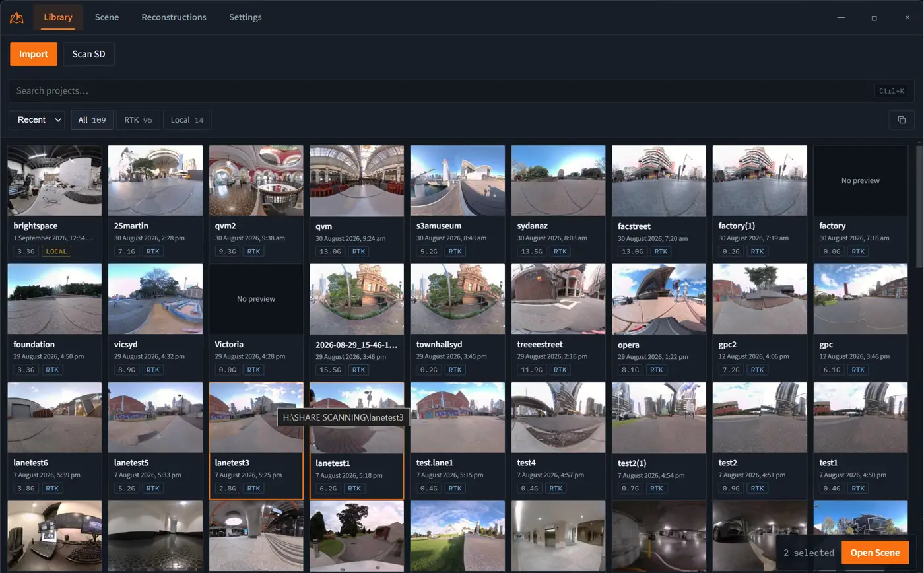Click the project name '2026-08-29_15-46-1…'
This screenshot has width=924, height=573.
[x=356, y=345]
